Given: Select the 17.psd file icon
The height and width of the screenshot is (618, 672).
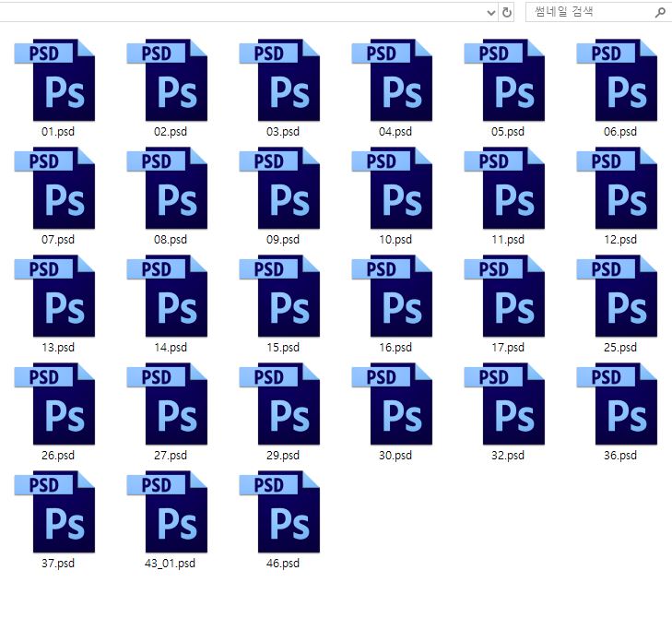Looking at the screenshot, I should (x=504, y=296).
